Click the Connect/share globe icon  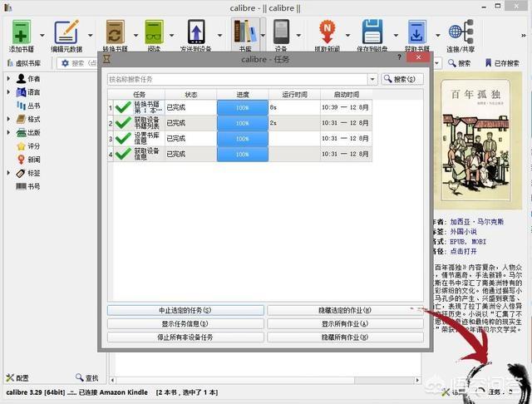[461, 32]
